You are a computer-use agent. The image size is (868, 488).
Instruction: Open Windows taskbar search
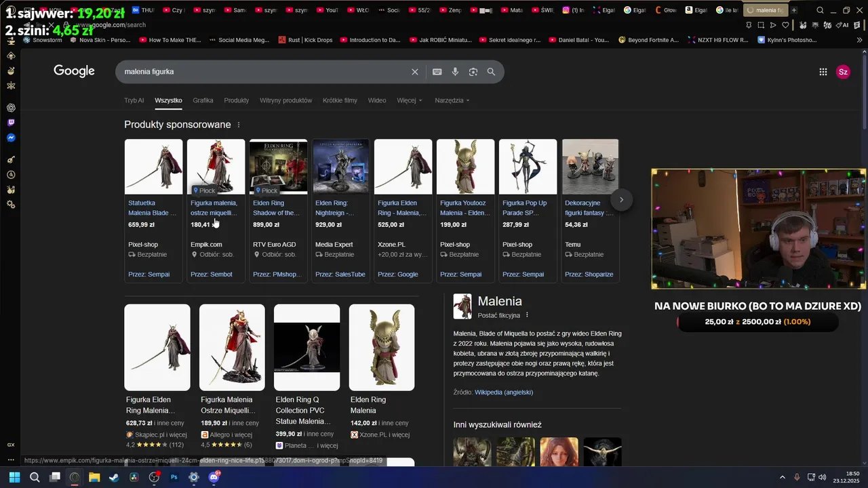[x=35, y=477]
